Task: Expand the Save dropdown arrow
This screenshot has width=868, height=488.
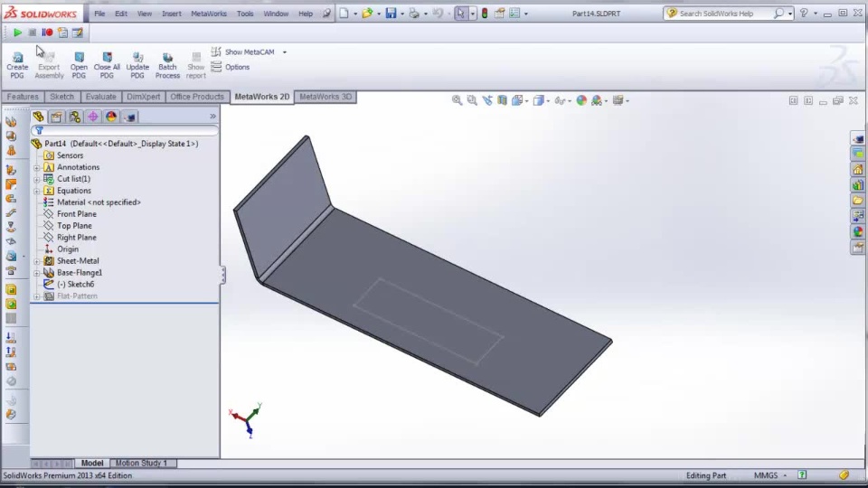Action: [401, 14]
